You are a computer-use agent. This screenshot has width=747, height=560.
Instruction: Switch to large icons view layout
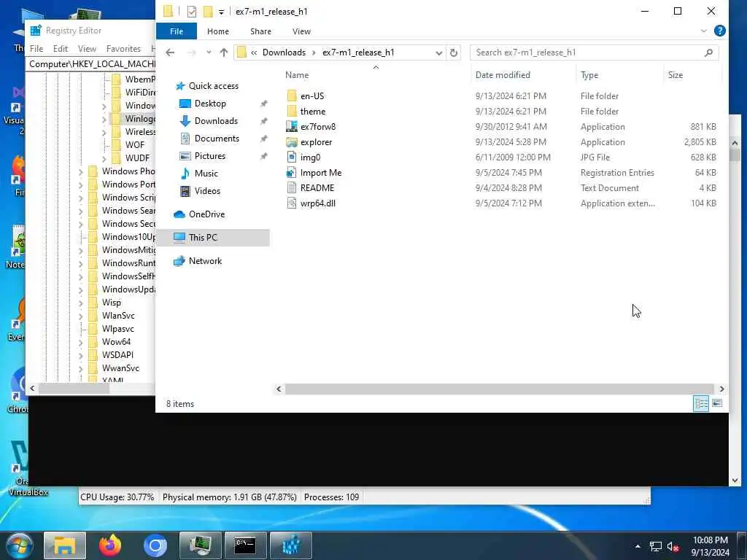717,403
